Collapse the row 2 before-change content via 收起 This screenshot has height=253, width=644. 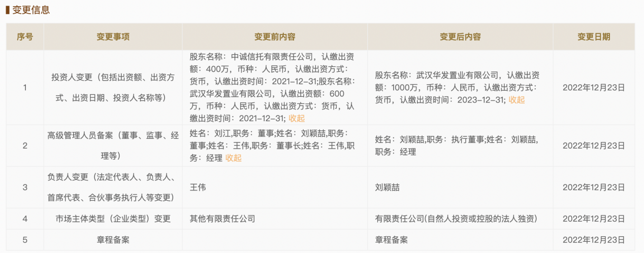(x=234, y=158)
